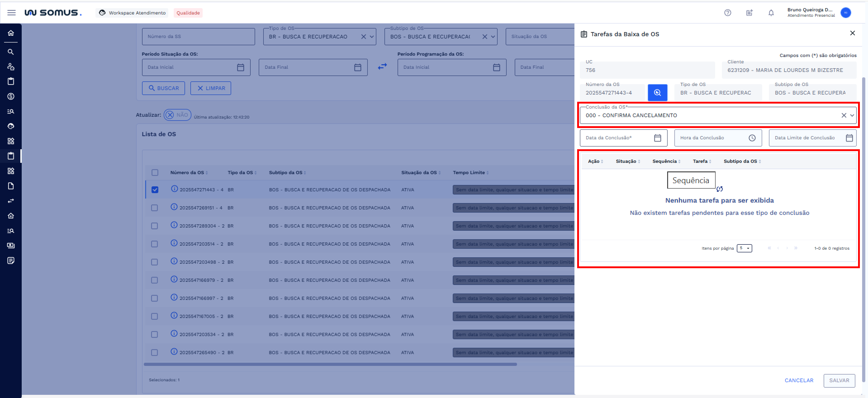Open the dollar billing sidebar icon
Viewport: 868px width, 398px height.
point(11,96)
